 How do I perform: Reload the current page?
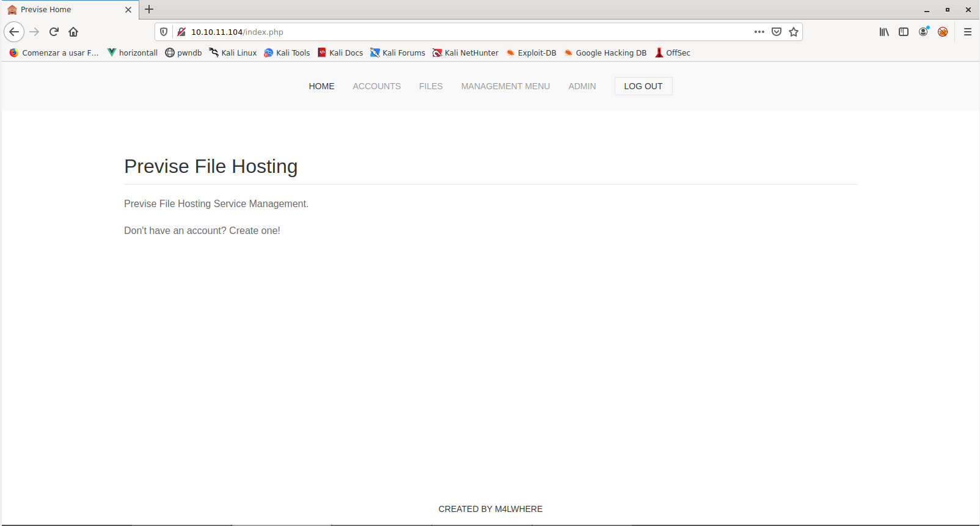[54, 32]
